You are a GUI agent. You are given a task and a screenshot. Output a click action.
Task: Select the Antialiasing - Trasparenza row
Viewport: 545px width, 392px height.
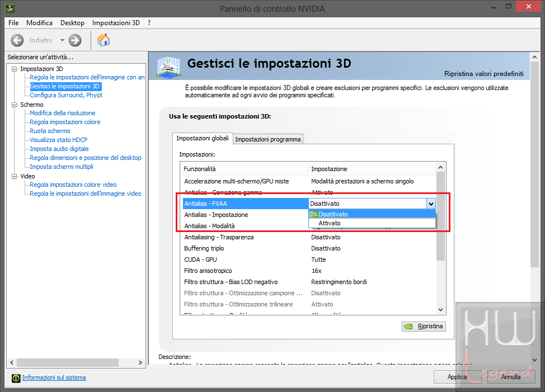[309, 238]
